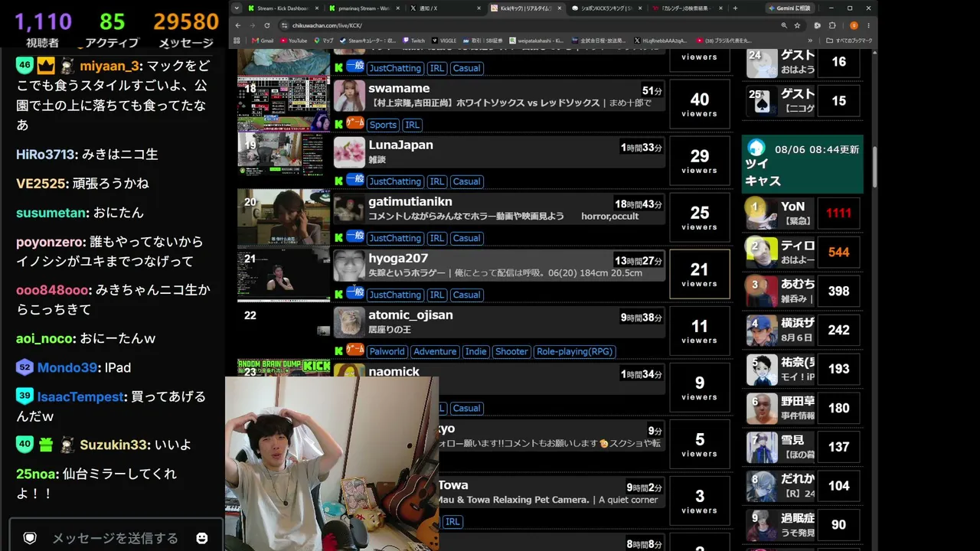The width and height of the screenshot is (980, 551).
Task: Open a new browser tab
Action: click(735, 8)
